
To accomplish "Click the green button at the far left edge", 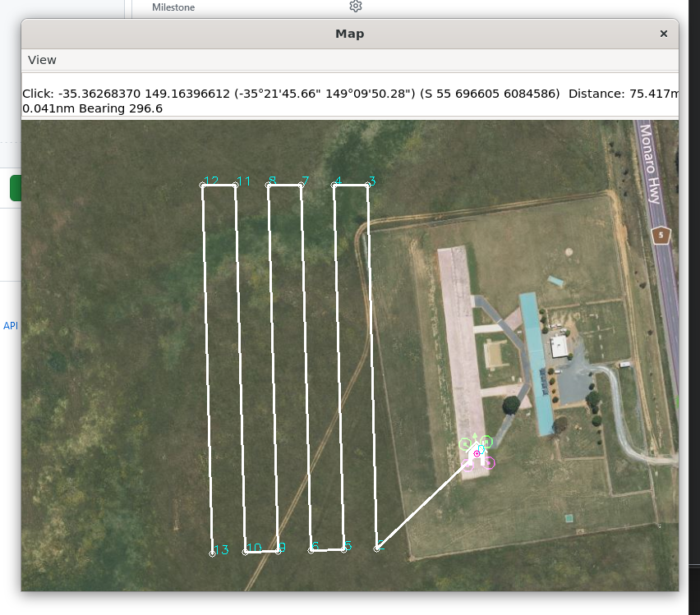I will coord(16,187).
